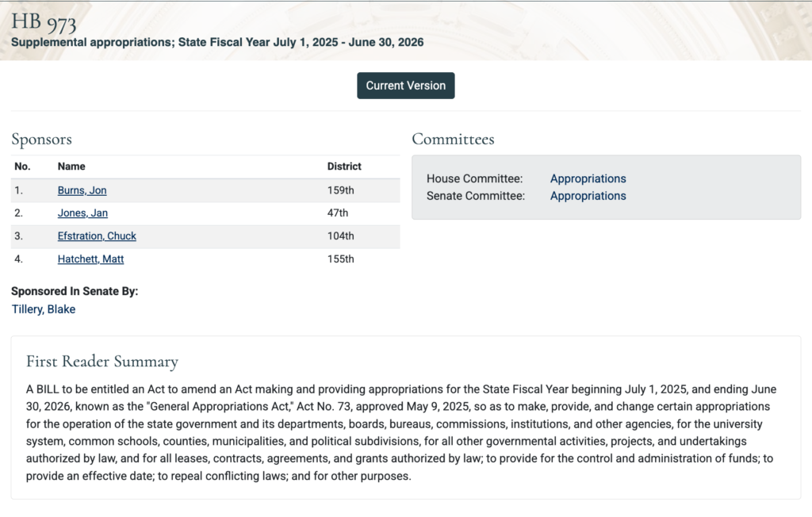Screen dimensions: 812x517
Task: Click the No. column header
Action: click(x=22, y=167)
